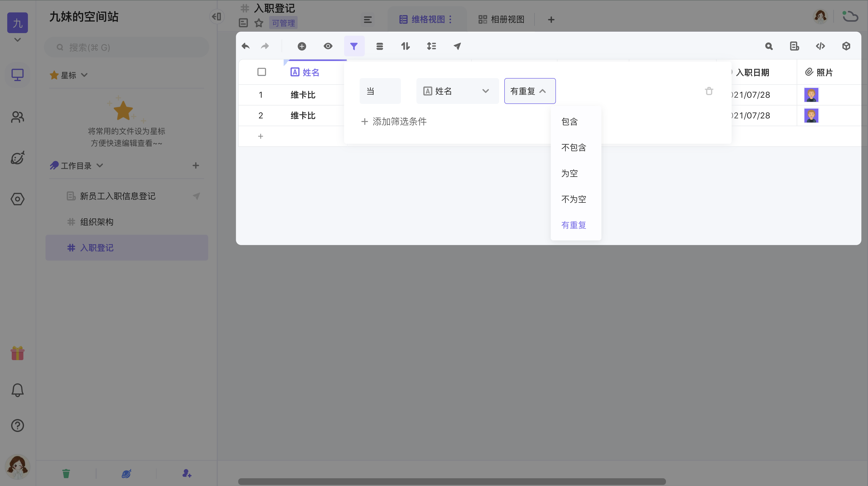Click the search magnifier in toolbar
Screen dimensions: 868x486
click(x=769, y=46)
